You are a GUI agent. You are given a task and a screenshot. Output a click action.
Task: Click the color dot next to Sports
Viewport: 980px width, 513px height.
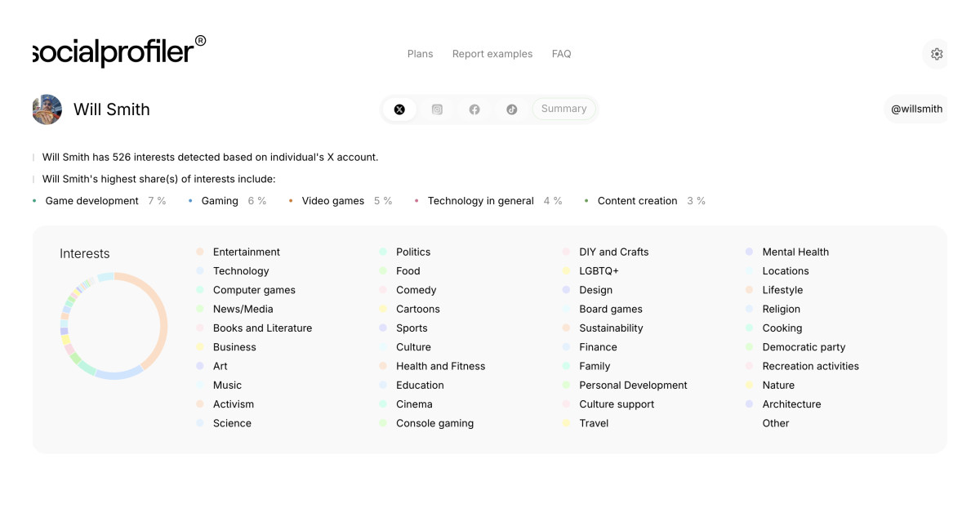tap(384, 328)
